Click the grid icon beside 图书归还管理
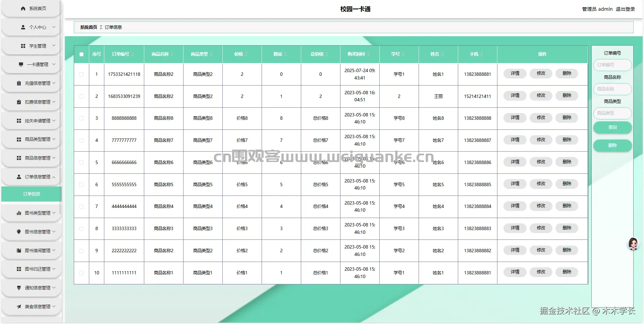644x324 pixels. point(19,269)
